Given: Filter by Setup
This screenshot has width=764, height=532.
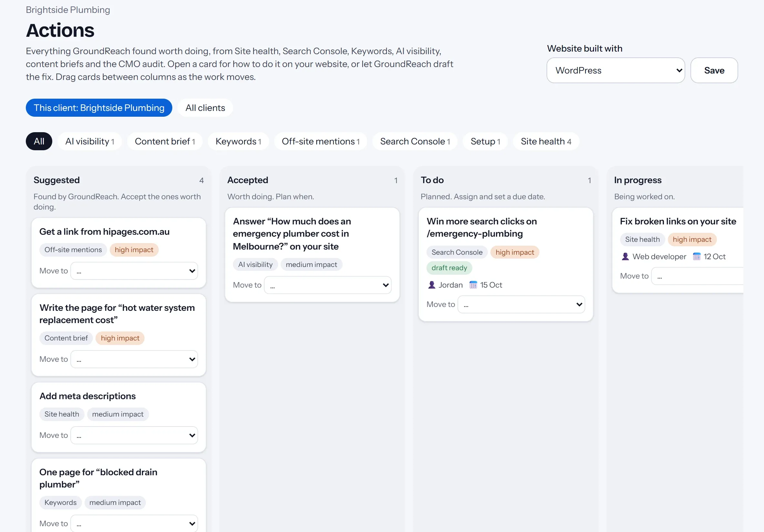Looking at the screenshot, I should coord(486,141).
